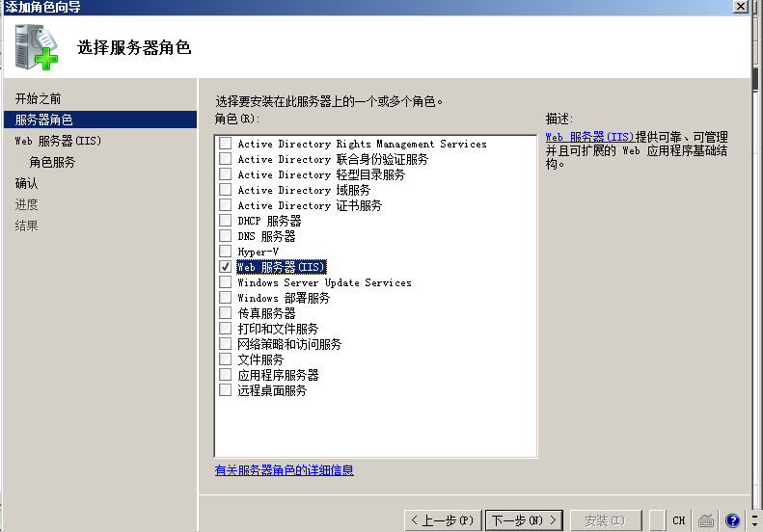Enable the 网络策略和访问服务 checkbox
Viewport: 763px width, 532px height.
(x=226, y=344)
